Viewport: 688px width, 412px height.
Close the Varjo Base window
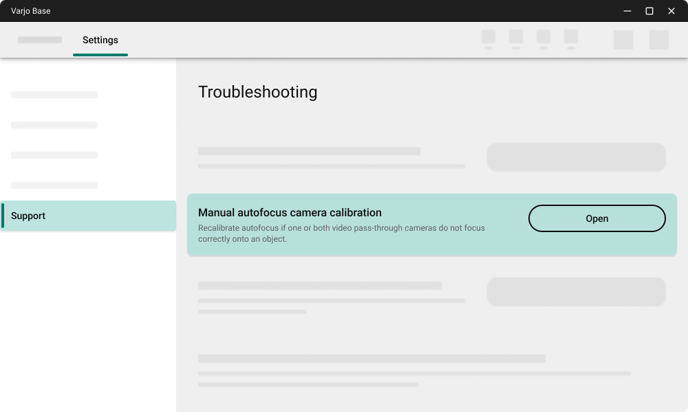(x=671, y=11)
